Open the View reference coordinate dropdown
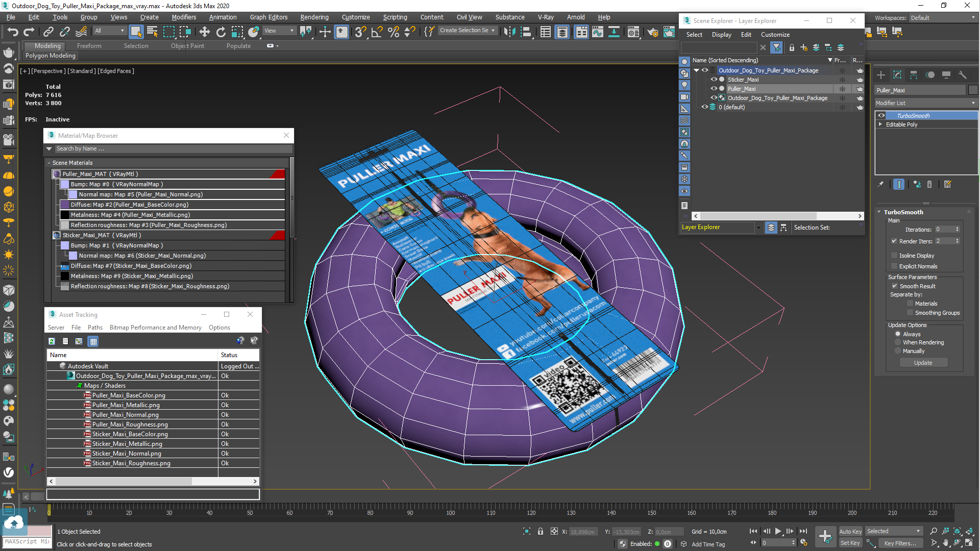Viewport: 980px width, 551px height. tap(279, 31)
